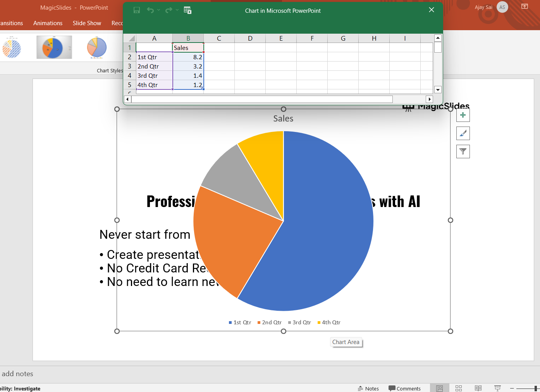Undo the last action in the chart sheet
The height and width of the screenshot is (392, 540).
coord(150,10)
